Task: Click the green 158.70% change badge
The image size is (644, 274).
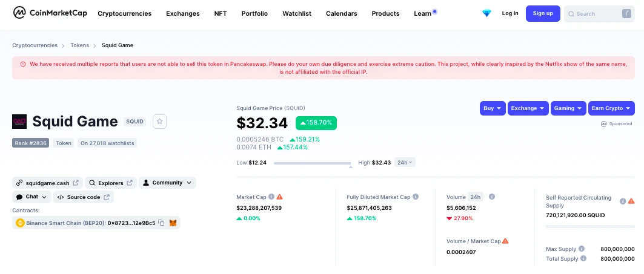Action: [316, 123]
